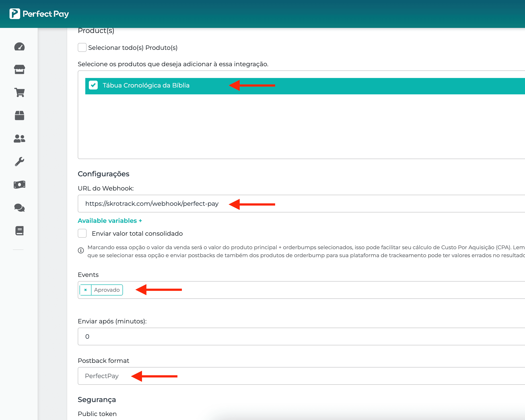Open the wrench tools sidebar icon
This screenshot has width=525, height=420.
pyautogui.click(x=19, y=161)
